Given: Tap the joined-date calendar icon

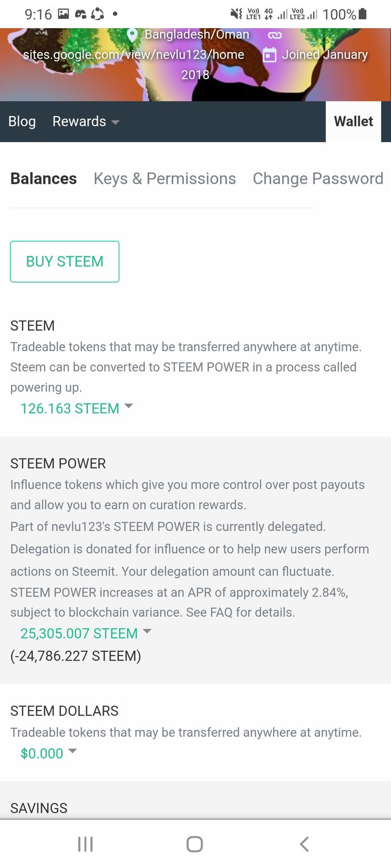Looking at the screenshot, I should pyautogui.click(x=269, y=55).
